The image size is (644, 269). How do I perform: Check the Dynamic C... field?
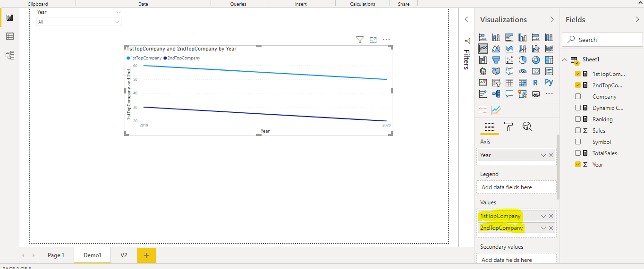(578, 108)
